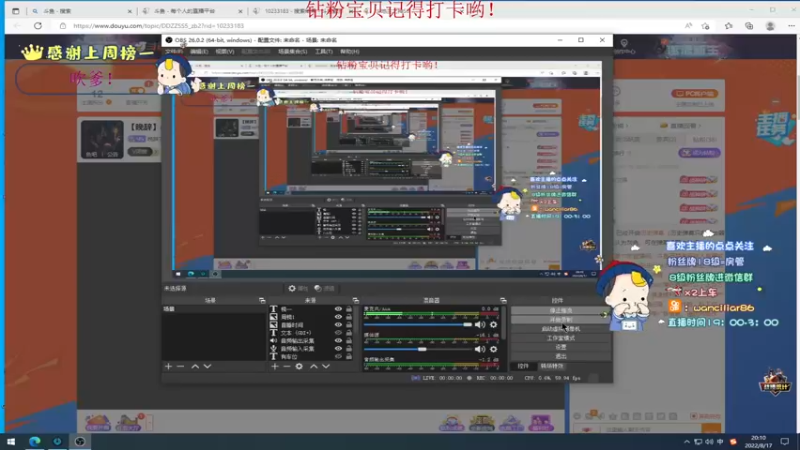Switch to the 控件 dock tab
Screen dimensions: 800x450
(523, 366)
